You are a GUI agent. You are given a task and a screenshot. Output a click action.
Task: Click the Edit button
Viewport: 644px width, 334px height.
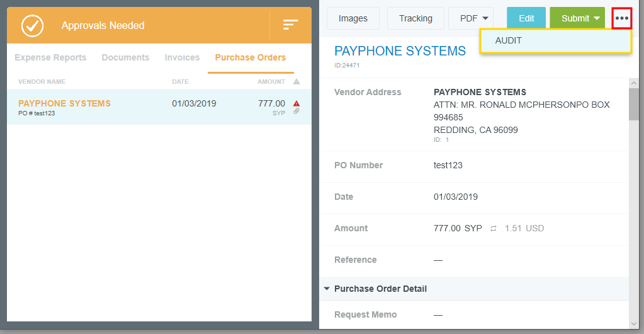click(x=526, y=18)
